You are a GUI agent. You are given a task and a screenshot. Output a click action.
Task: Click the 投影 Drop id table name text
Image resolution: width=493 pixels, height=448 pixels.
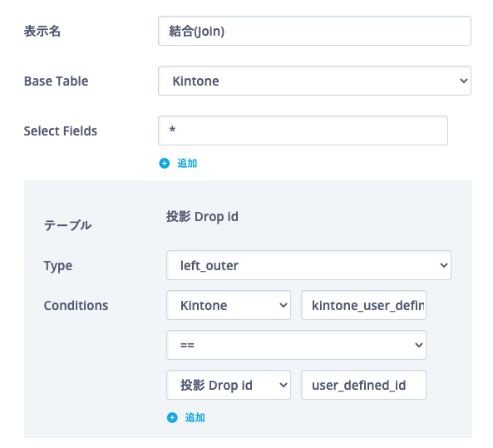(x=202, y=217)
